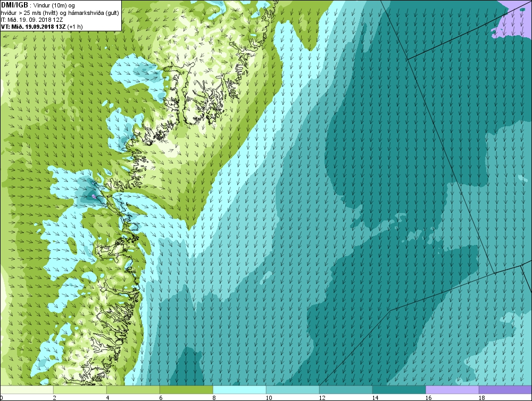Click the legend scale label "2"
Image resolution: width=532 pixels, height=401 pixels.
pyautogui.click(x=55, y=398)
